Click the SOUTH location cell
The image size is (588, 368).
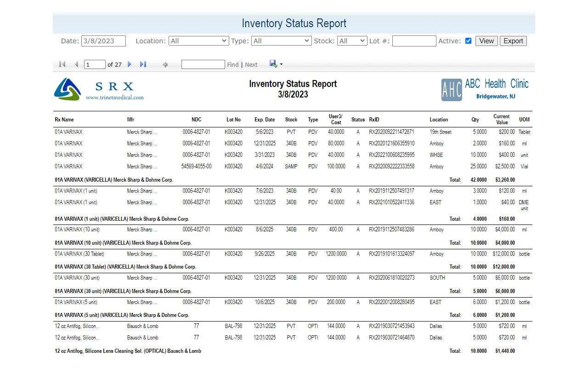(437, 278)
